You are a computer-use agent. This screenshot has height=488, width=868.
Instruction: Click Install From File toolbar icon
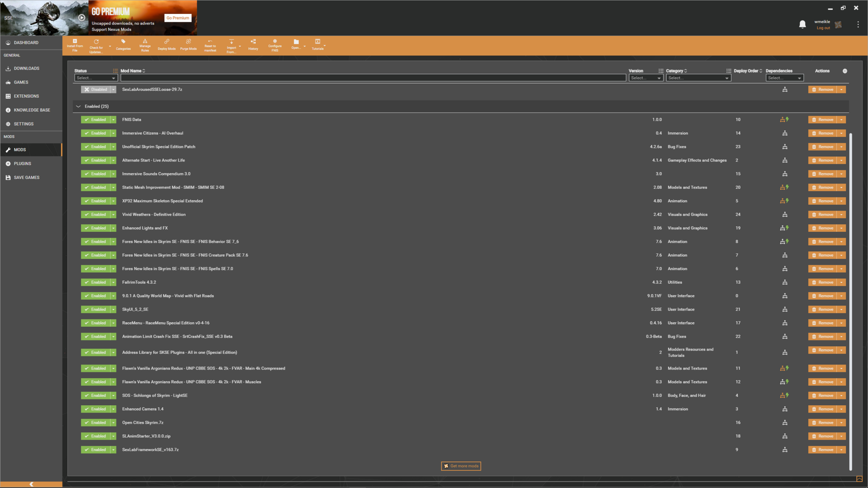click(75, 45)
